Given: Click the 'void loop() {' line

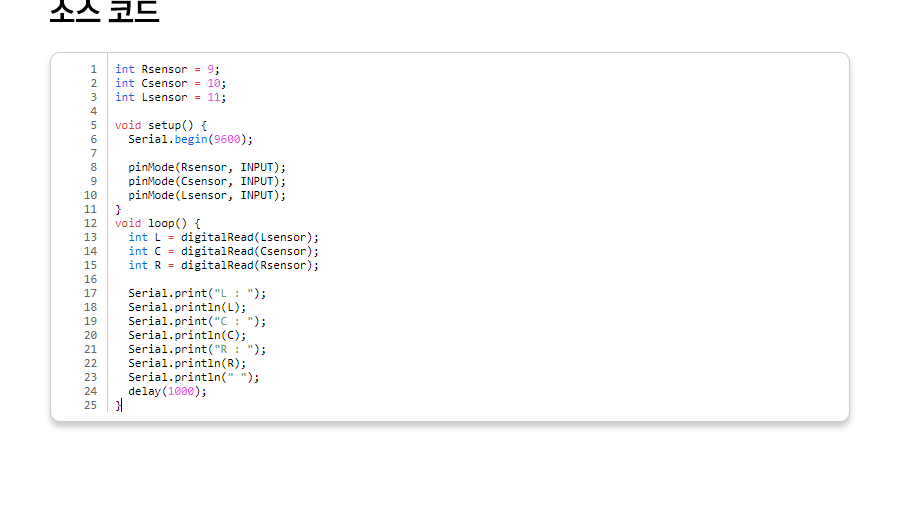Looking at the screenshot, I should coord(157,224).
